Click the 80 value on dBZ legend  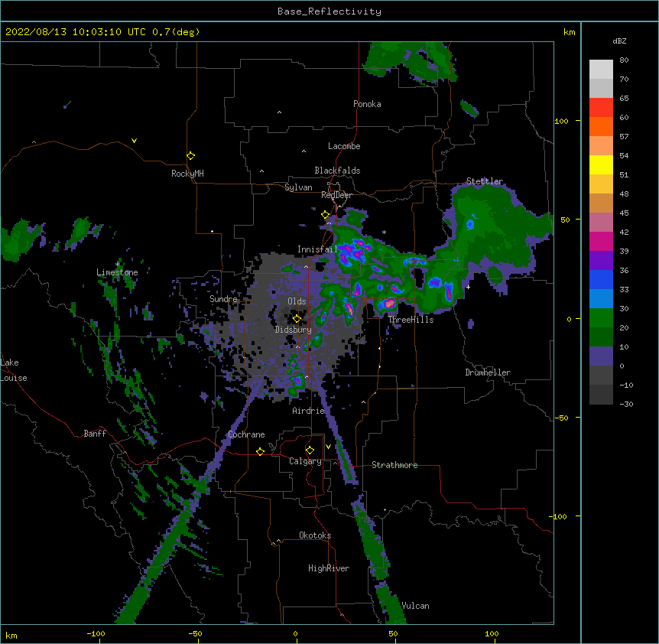pyautogui.click(x=624, y=60)
